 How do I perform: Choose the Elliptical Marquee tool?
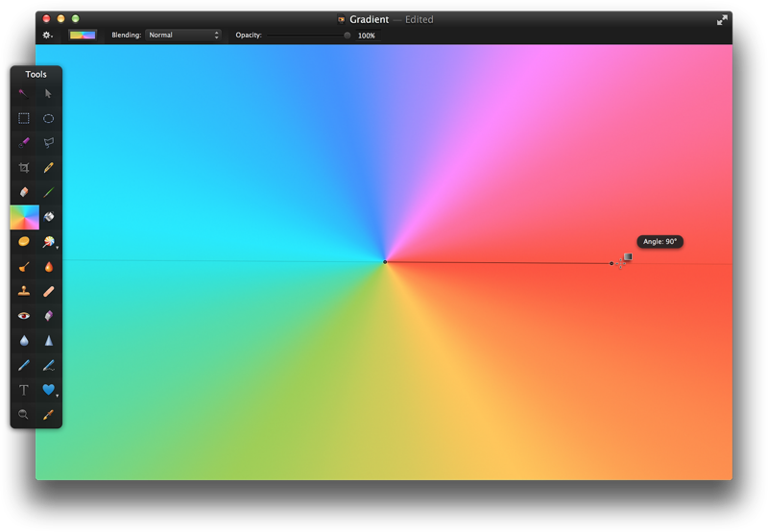tap(48, 118)
